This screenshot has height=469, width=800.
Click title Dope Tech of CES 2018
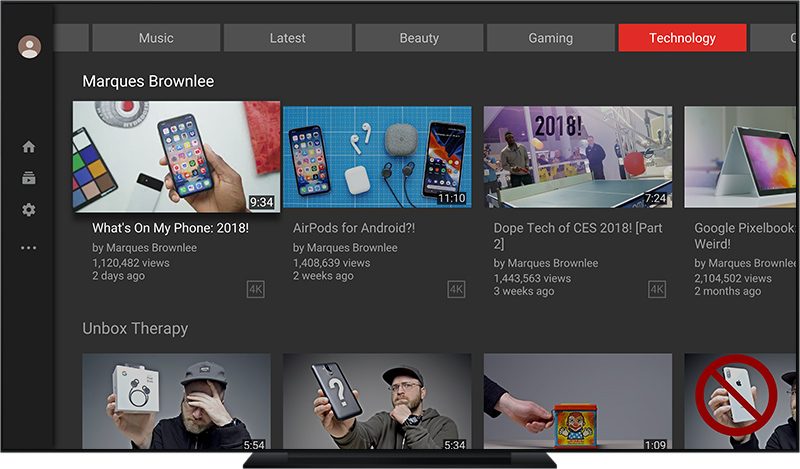click(x=578, y=235)
